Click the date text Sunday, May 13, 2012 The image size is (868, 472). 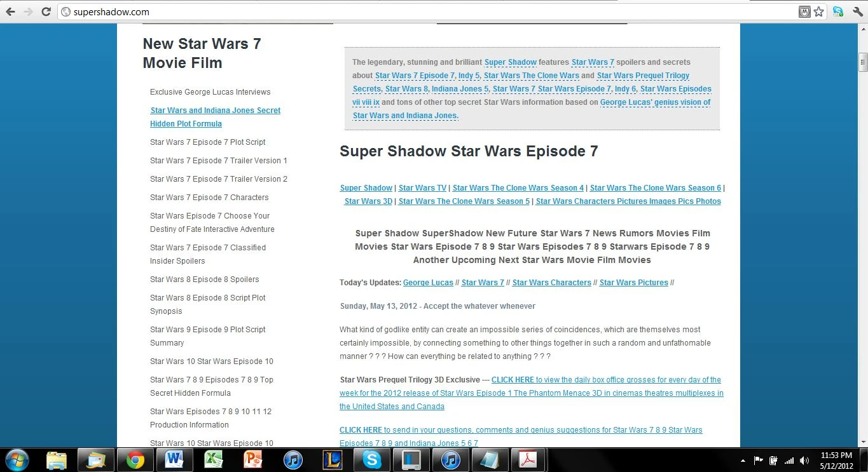(x=378, y=306)
